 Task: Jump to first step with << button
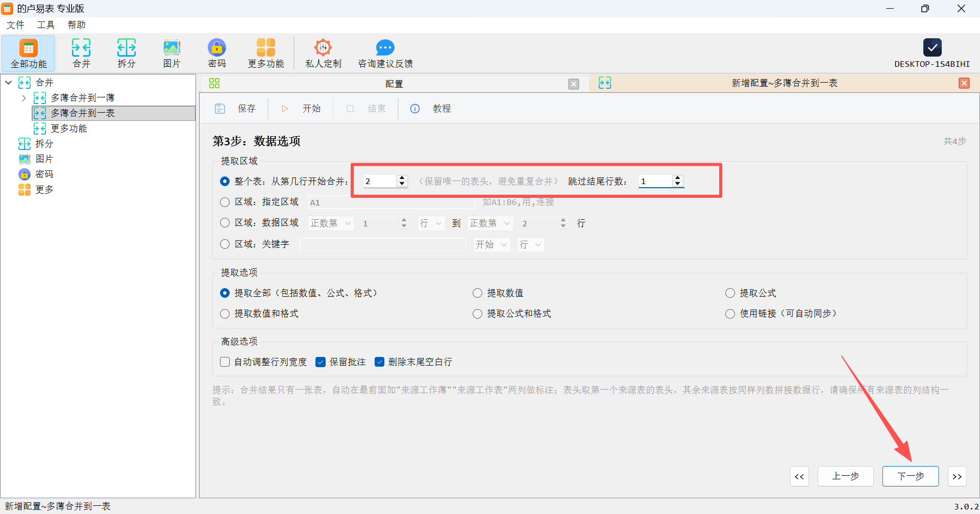(799, 476)
